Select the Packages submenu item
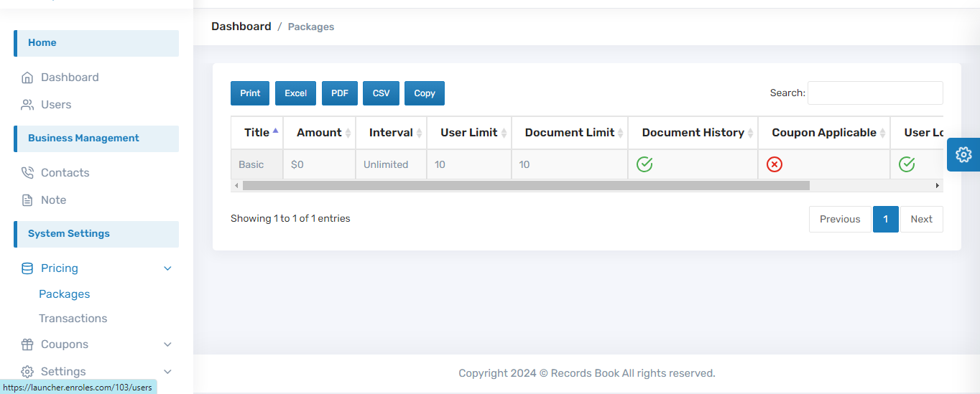This screenshot has width=980, height=394. click(x=64, y=294)
